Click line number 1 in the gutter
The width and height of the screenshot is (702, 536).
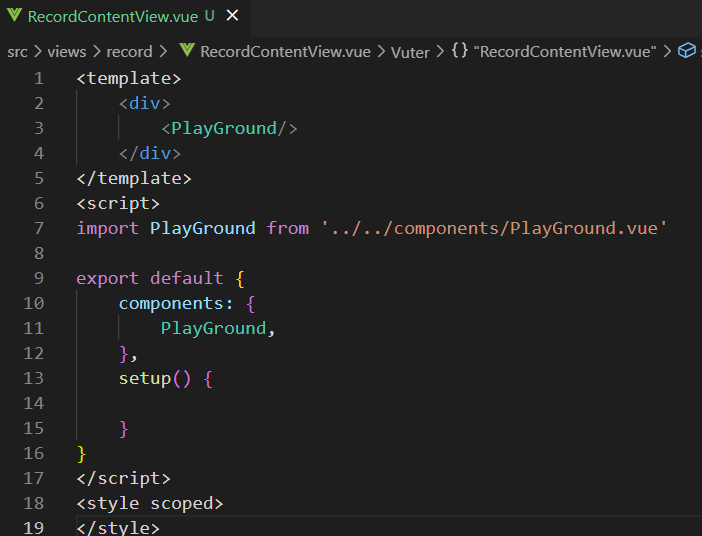tap(39, 79)
